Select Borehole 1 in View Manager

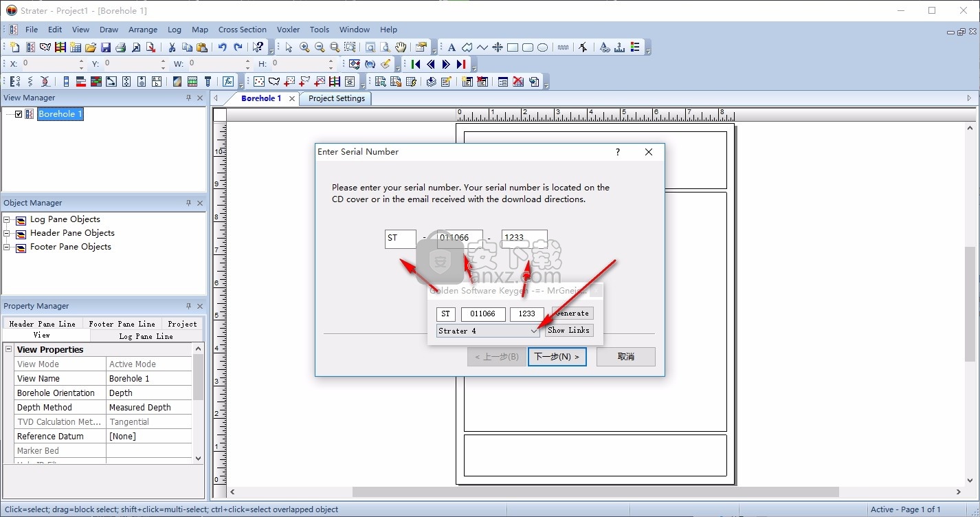coord(60,114)
